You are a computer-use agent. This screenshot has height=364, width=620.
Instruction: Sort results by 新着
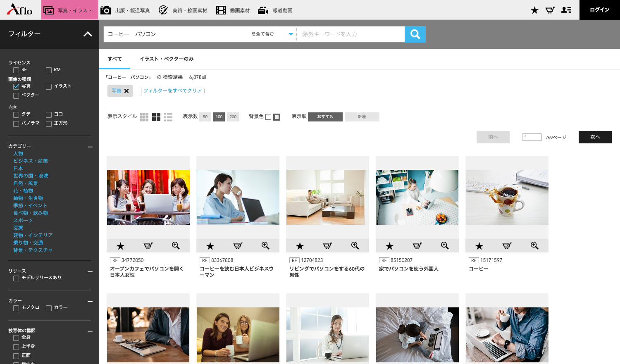[x=362, y=117]
